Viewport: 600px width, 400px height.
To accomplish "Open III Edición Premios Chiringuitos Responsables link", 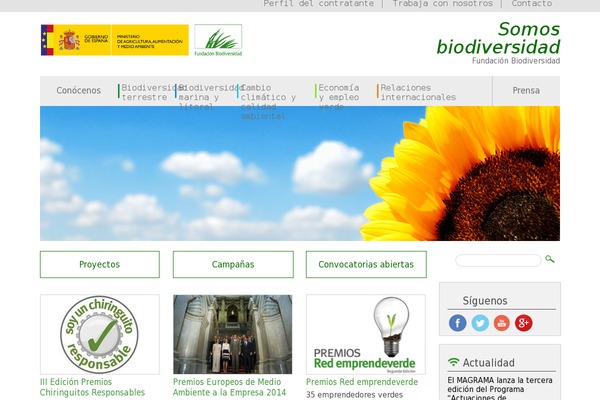I will click(92, 387).
